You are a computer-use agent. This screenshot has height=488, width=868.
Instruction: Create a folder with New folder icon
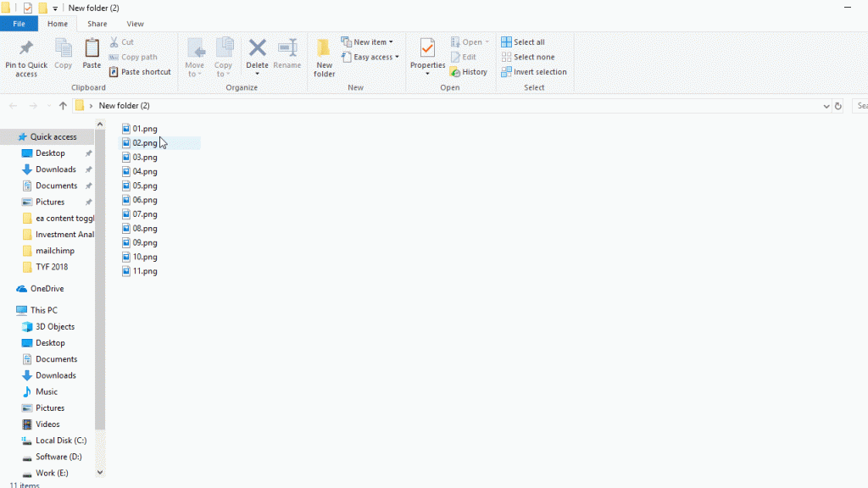[x=324, y=50]
